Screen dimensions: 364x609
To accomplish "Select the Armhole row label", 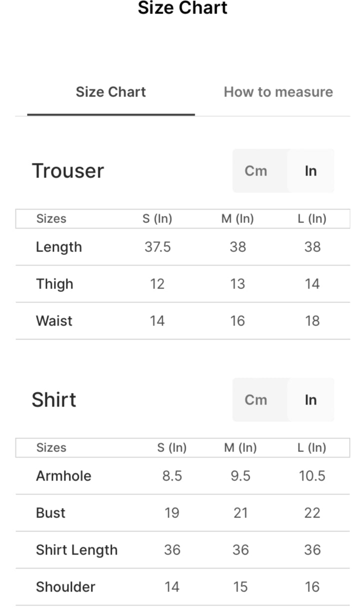I will pos(63,476).
